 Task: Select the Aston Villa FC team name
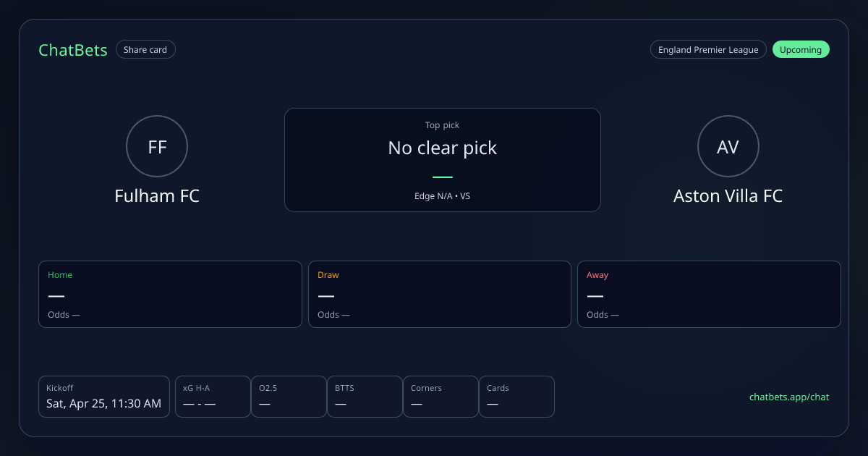[x=728, y=196]
